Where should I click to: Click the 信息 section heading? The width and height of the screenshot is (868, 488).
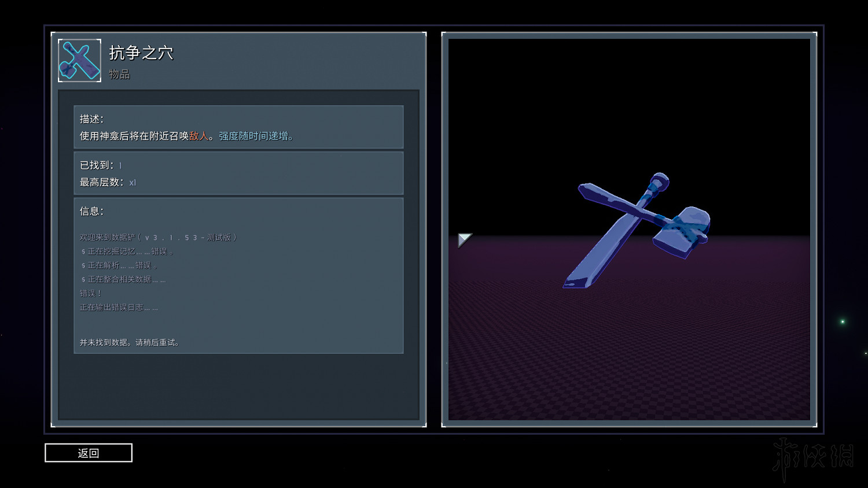[x=91, y=211]
